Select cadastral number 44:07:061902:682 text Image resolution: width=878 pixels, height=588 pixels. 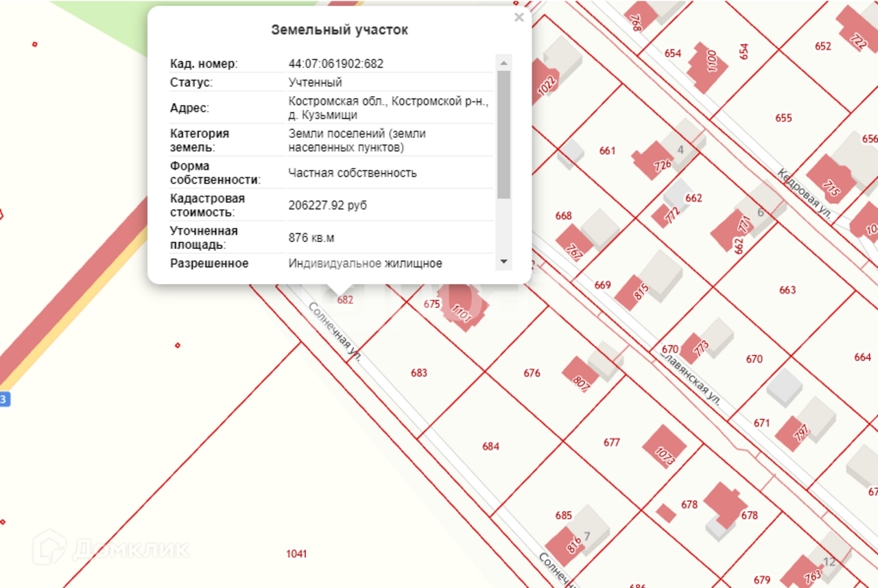pos(336,64)
